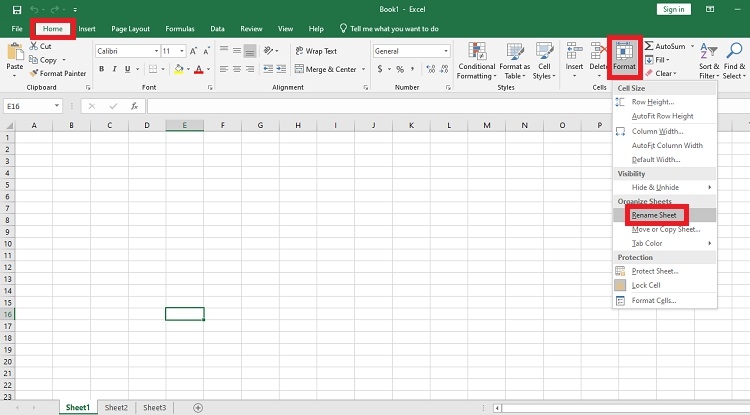The width and height of the screenshot is (750, 415).
Task: Click the Orientation text angle icon
Action: pyautogui.click(x=269, y=50)
